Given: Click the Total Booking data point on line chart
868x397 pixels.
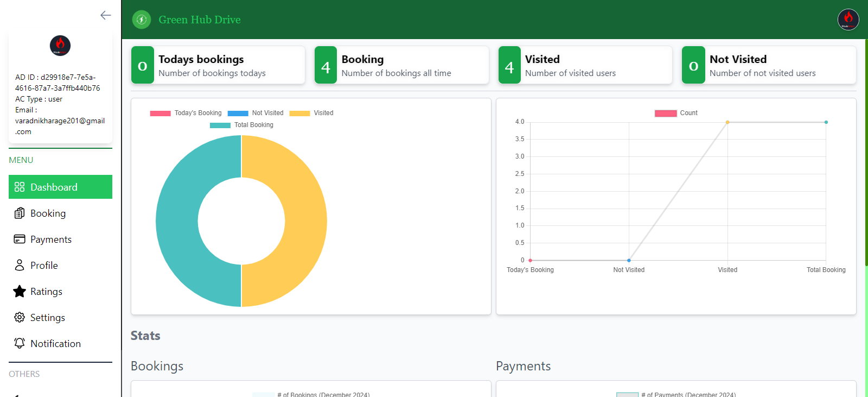Looking at the screenshot, I should 826,122.
